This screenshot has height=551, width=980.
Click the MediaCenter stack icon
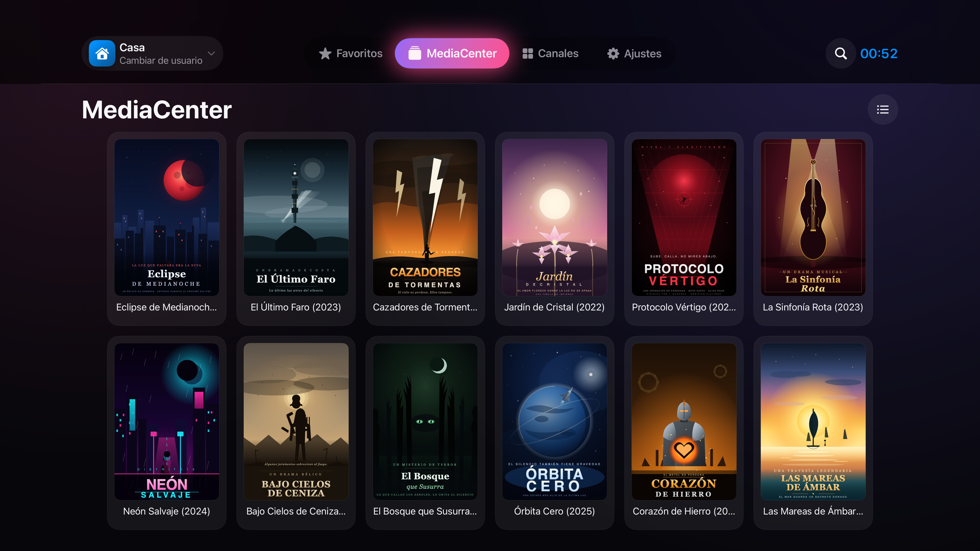click(x=415, y=53)
